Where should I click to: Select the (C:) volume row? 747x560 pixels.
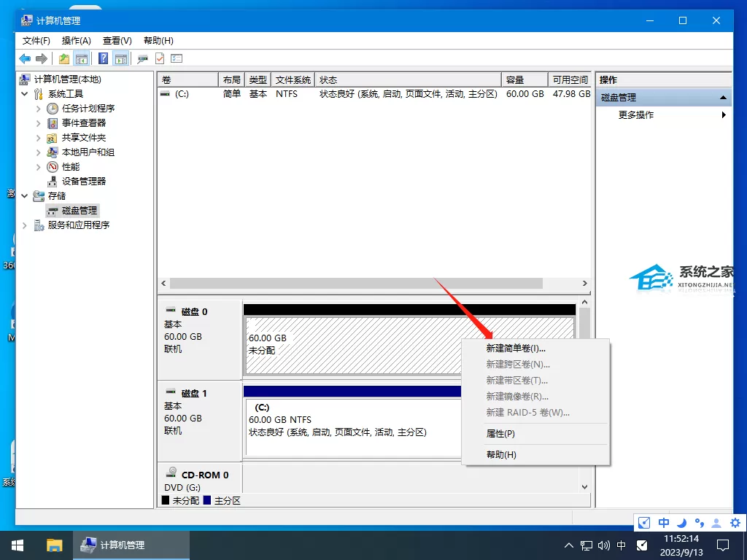click(374, 94)
